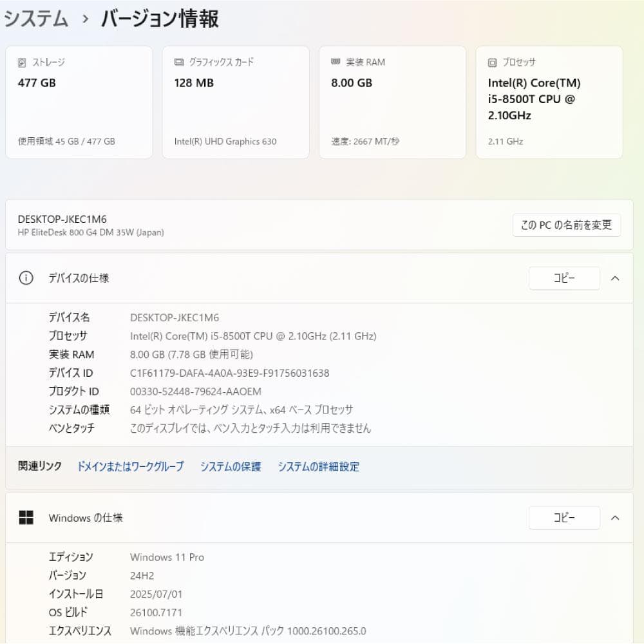Image resolution: width=644 pixels, height=644 pixels.
Task: Click the Windows logo beside Windows の仕様
Action: (x=27, y=517)
